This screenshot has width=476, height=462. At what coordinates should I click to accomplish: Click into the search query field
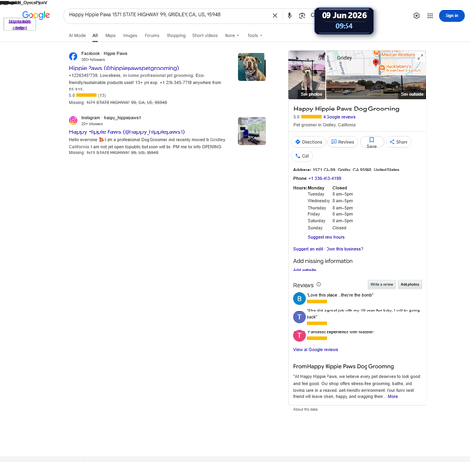pyautogui.click(x=169, y=15)
